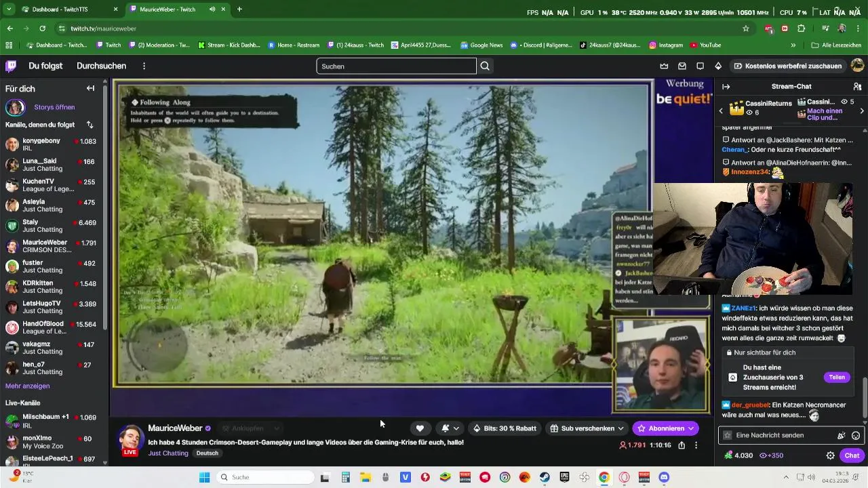
Task: Click the Deutsch language tag
Action: [208, 453]
